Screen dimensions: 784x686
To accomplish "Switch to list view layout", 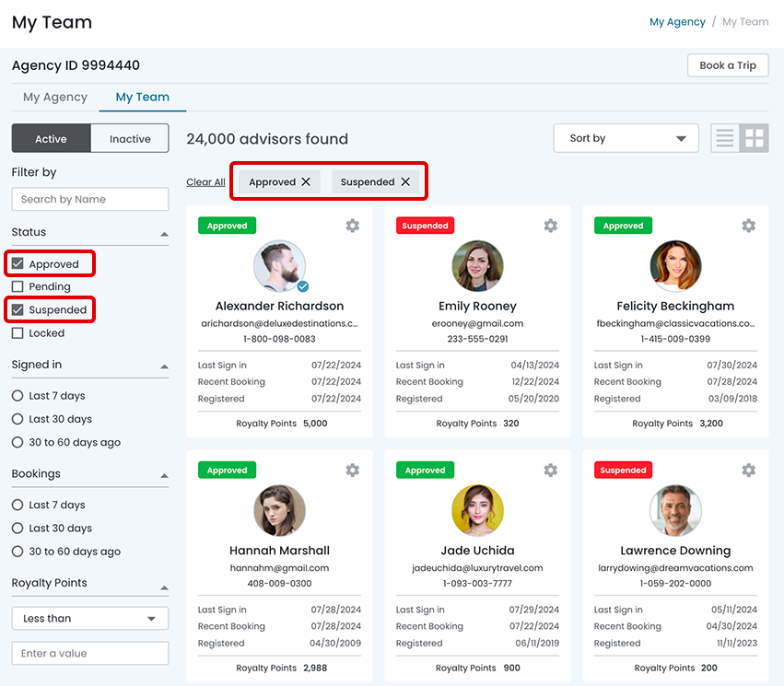I will [725, 138].
